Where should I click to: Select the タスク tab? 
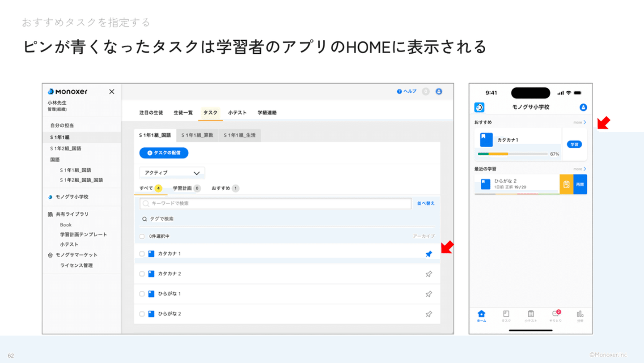[x=211, y=113]
